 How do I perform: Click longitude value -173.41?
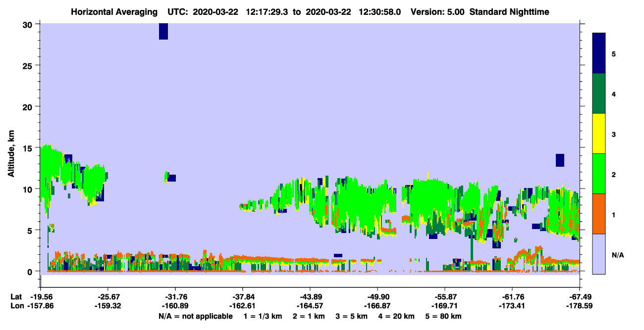[x=512, y=306]
